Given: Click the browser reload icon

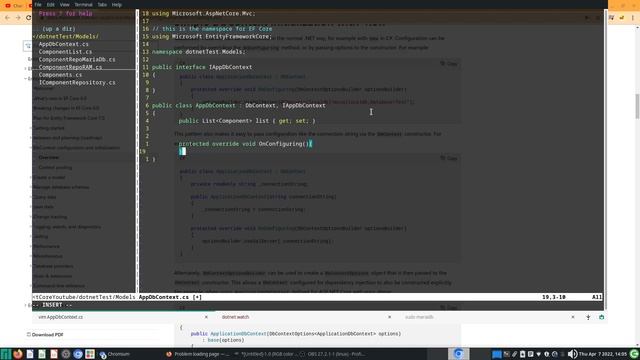Looking at the screenshot, I should tap(28, 18).
